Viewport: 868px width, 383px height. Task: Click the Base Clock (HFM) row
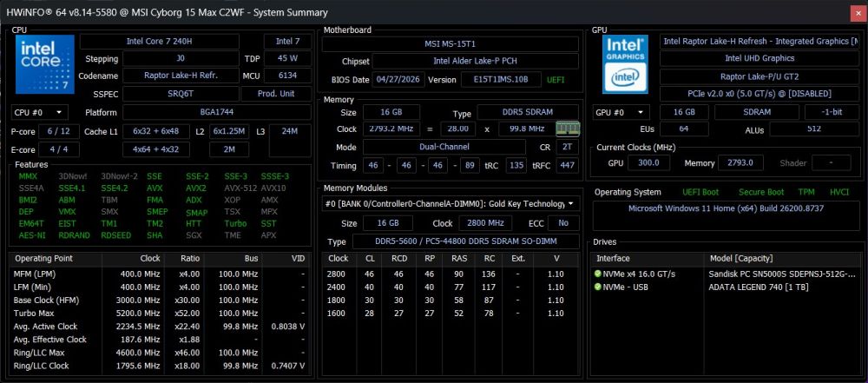(x=160, y=300)
